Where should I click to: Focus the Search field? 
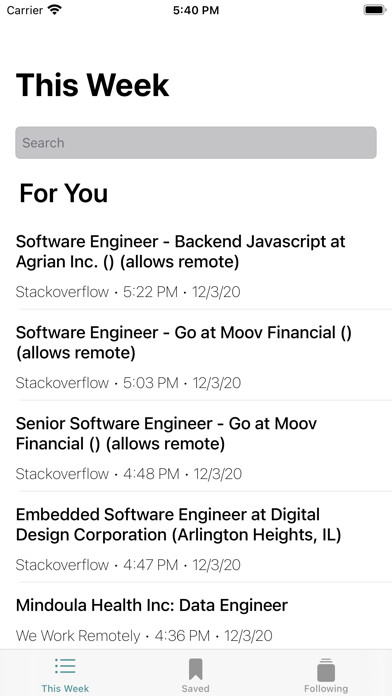point(196,142)
